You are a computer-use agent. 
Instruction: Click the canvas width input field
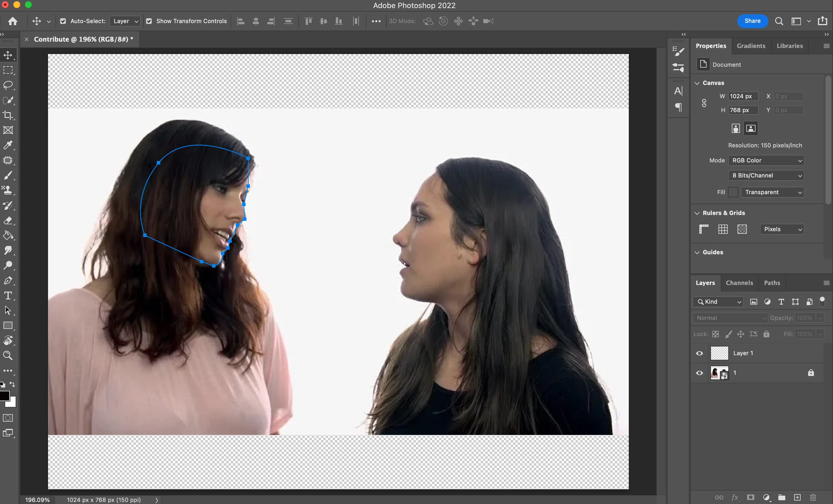coord(743,96)
